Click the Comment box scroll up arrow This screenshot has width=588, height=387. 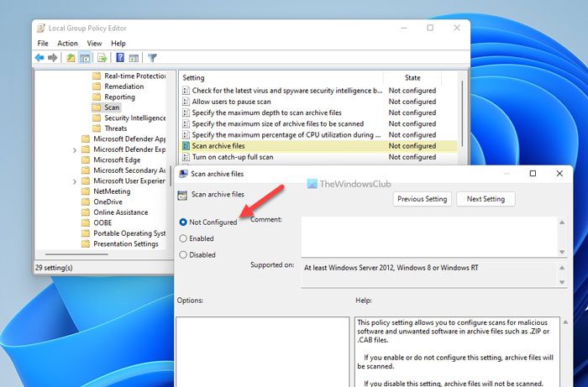point(562,222)
